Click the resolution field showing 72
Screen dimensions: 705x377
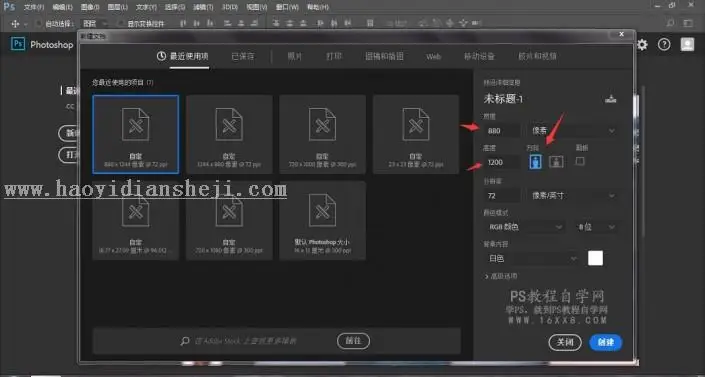coord(502,196)
